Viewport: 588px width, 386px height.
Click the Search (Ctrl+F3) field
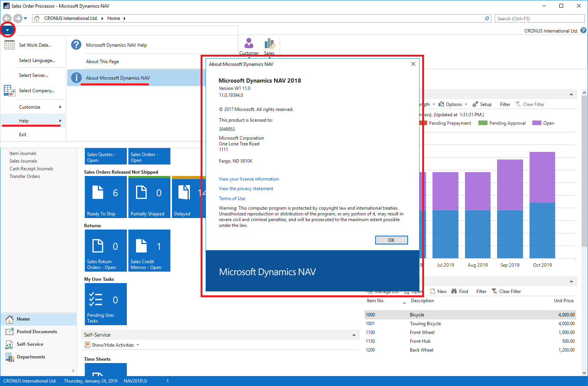(x=540, y=18)
